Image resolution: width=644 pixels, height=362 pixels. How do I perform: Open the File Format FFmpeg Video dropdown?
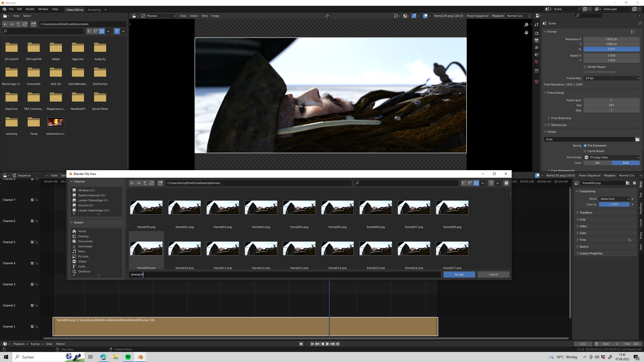click(612, 157)
